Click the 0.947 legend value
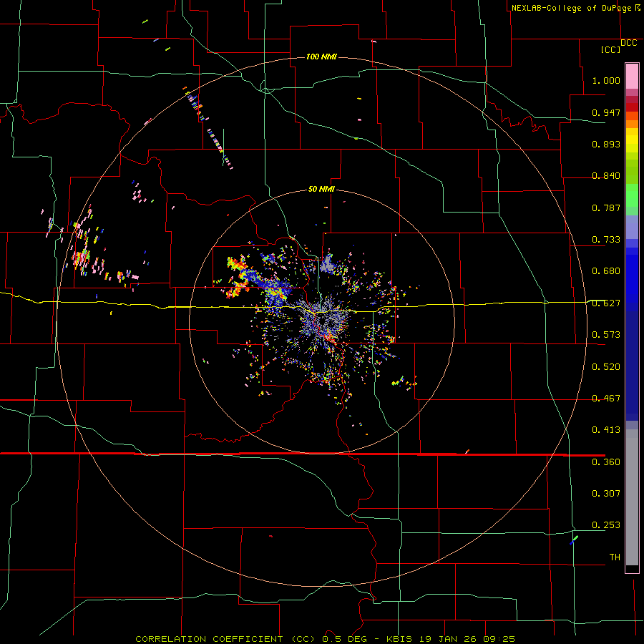644x644 pixels. pos(606,112)
